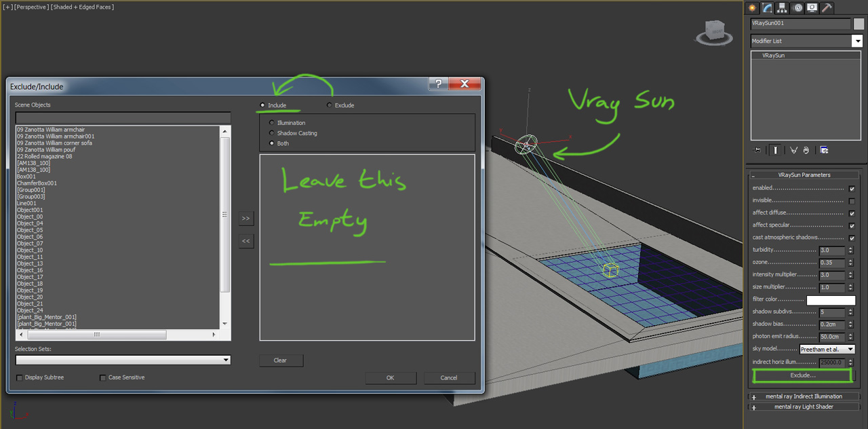Click the photon emit radius value field
Image resolution: width=868 pixels, height=429 pixels.
coord(832,337)
